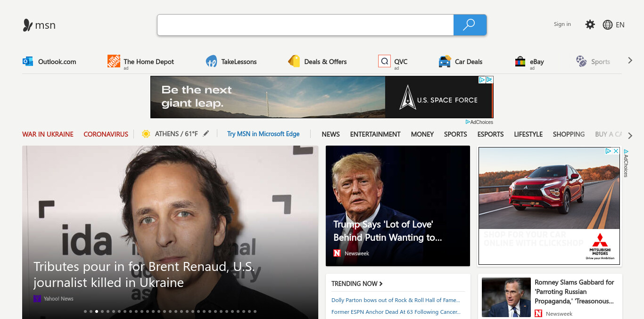
Task: Click Try MSN in Microsoft Edge
Action: (263, 134)
